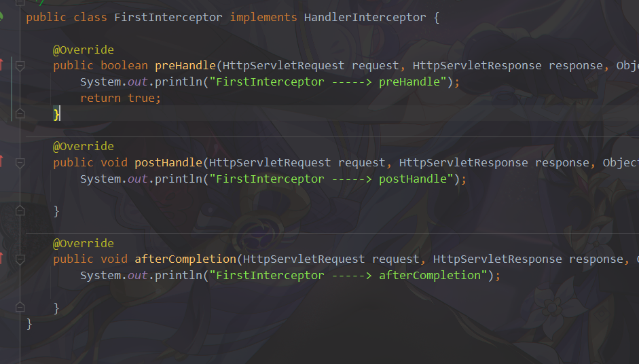This screenshot has height=364, width=639.
Task: Click the HandlerInterceptor interface name
Action: tap(365, 18)
